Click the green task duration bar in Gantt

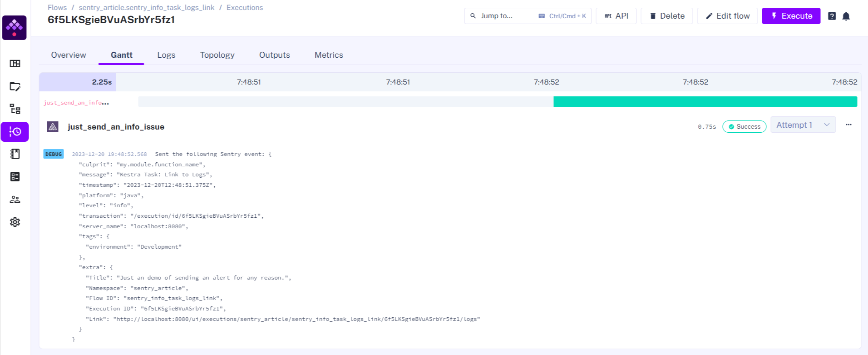click(x=705, y=102)
